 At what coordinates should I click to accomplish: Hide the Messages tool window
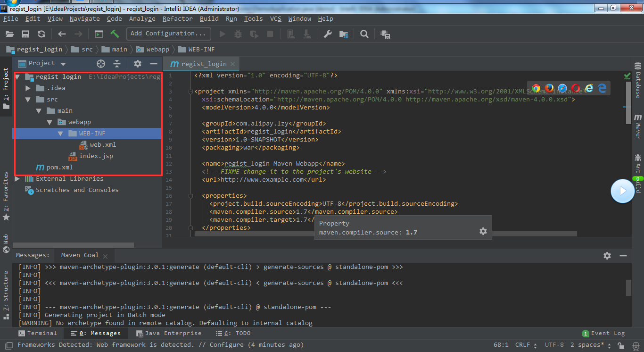pos(623,255)
